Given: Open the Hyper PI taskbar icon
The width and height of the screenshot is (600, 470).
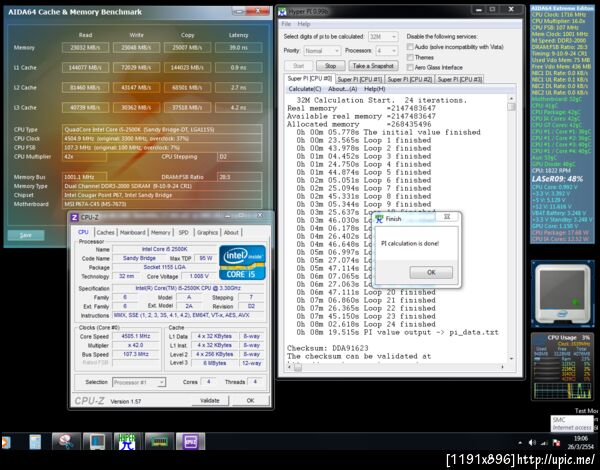Looking at the screenshot, I should click(x=127, y=442).
